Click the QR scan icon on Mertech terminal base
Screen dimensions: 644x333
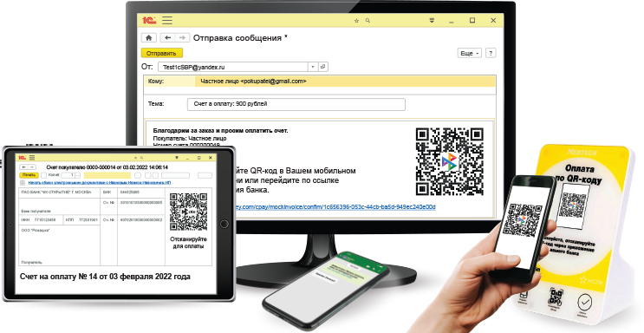[x=556, y=297]
